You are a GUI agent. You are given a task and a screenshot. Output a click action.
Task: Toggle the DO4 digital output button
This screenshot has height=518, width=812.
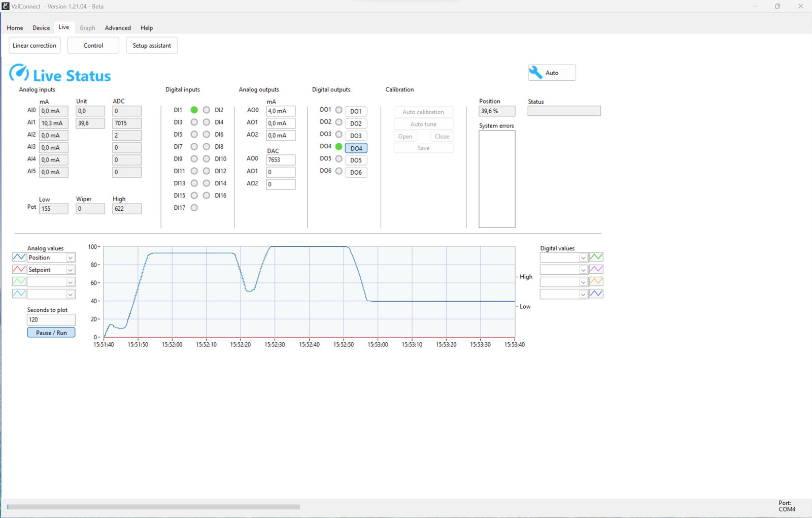356,148
